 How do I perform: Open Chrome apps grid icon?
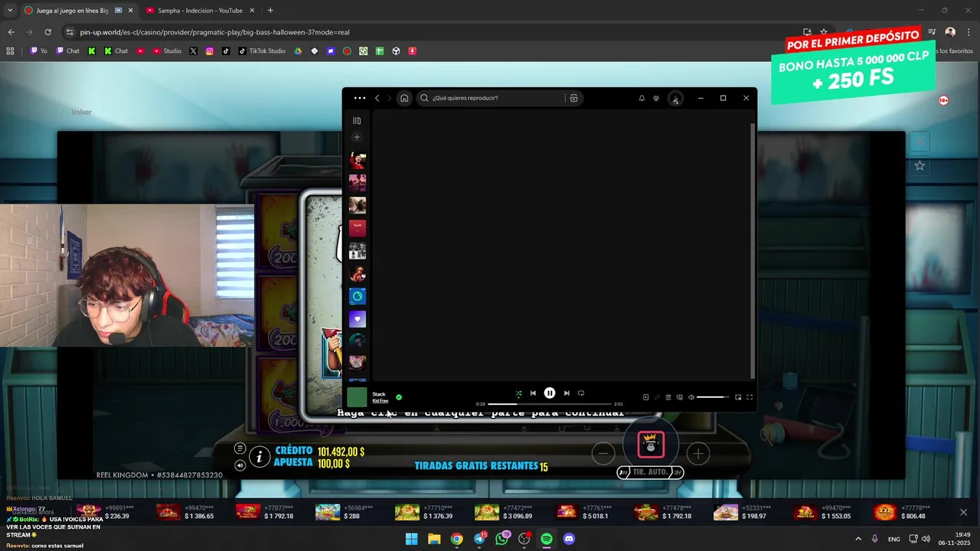[x=10, y=51]
